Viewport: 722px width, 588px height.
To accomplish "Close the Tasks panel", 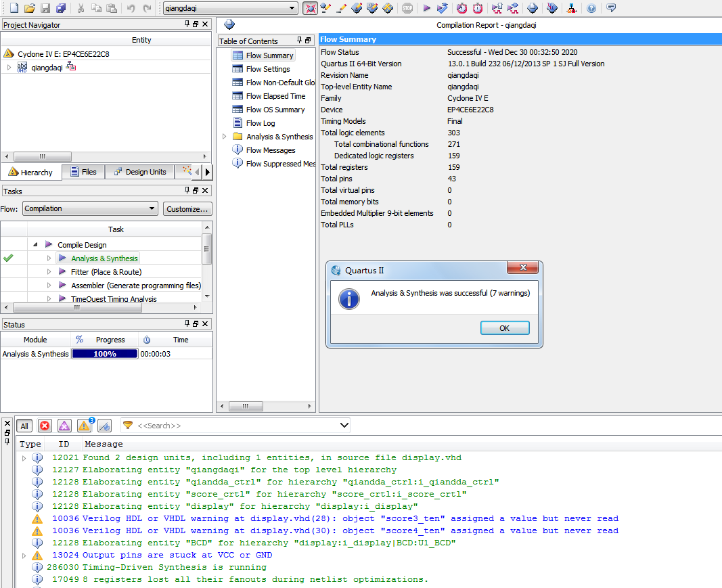I will click(205, 190).
